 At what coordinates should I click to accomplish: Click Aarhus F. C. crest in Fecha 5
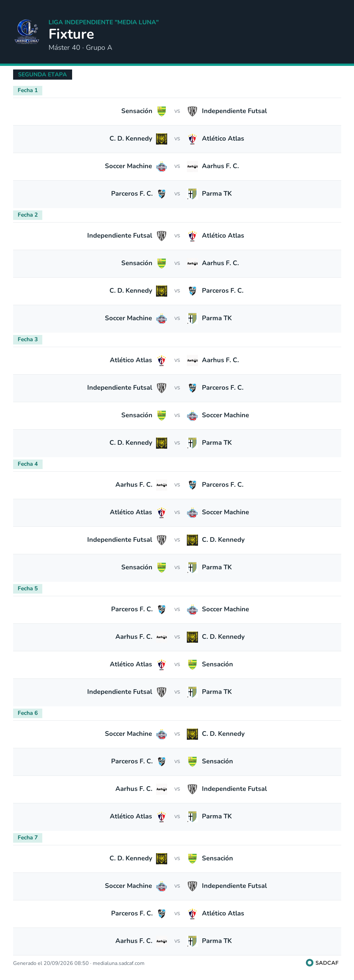tap(161, 637)
